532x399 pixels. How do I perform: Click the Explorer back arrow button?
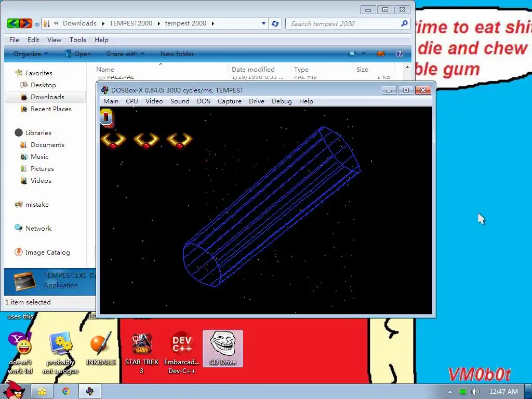tap(13, 23)
